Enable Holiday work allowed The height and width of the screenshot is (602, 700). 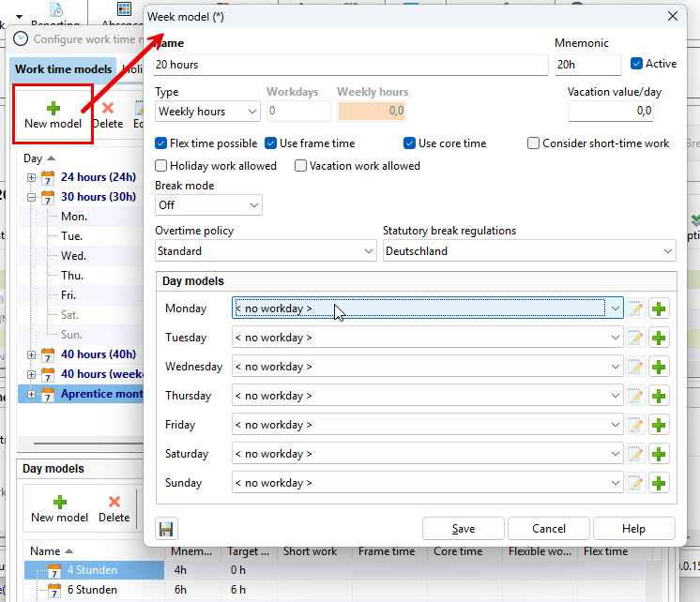coord(162,166)
